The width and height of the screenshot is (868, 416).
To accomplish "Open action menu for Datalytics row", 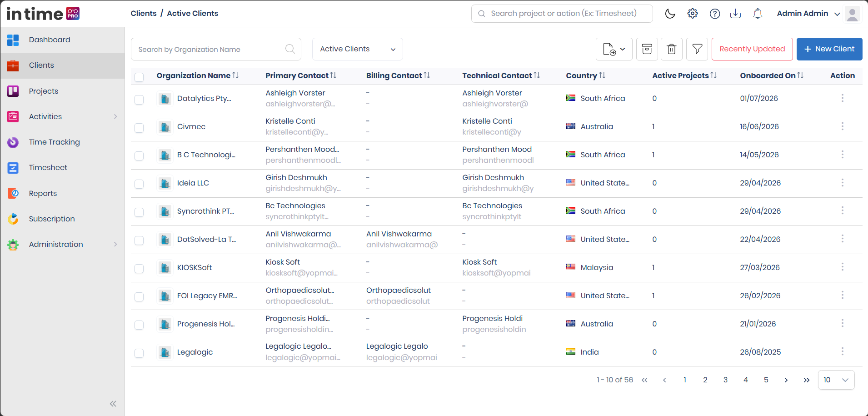I will point(842,98).
